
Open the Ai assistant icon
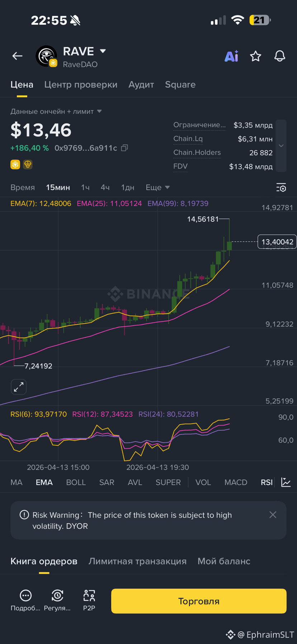point(231,56)
